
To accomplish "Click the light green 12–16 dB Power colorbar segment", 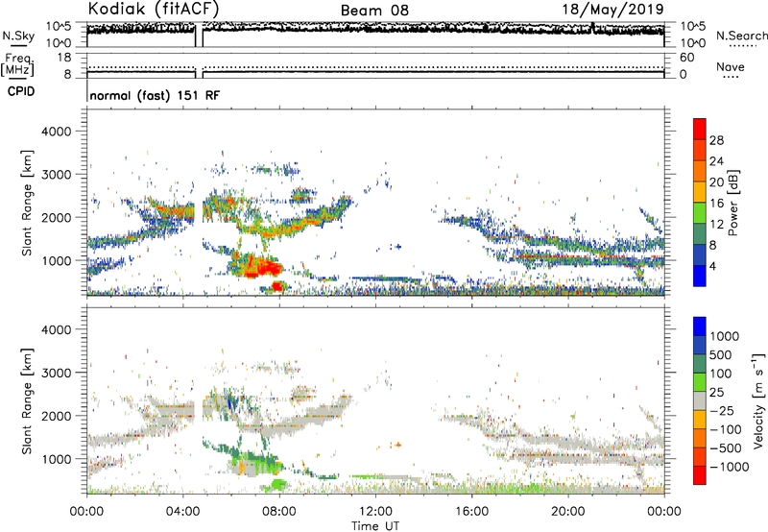I will [700, 212].
